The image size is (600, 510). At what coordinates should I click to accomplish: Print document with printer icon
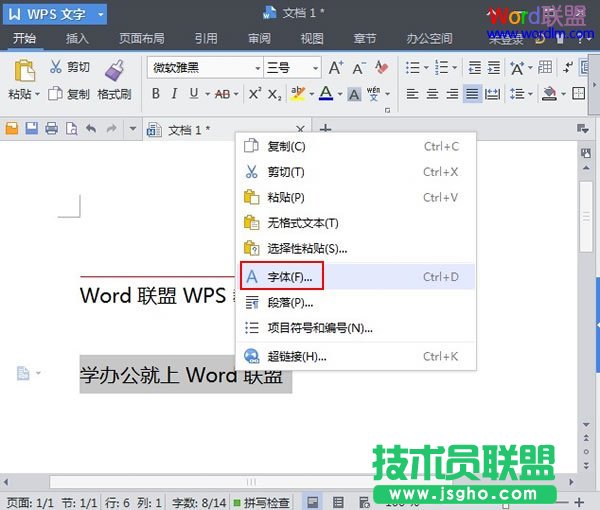point(52,129)
